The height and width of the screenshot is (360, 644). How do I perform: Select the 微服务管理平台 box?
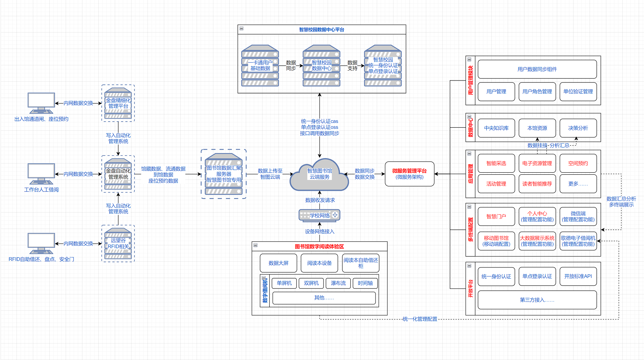click(409, 174)
